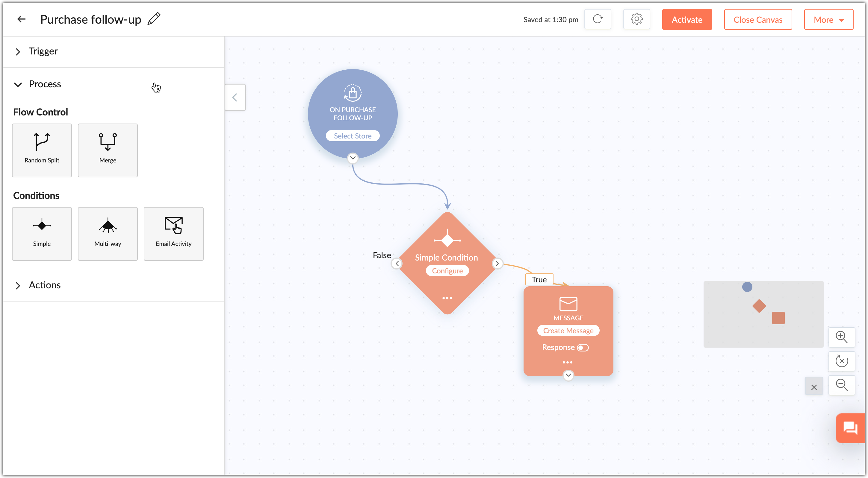
Task: Pick the Email Activity condition
Action: [x=173, y=234]
